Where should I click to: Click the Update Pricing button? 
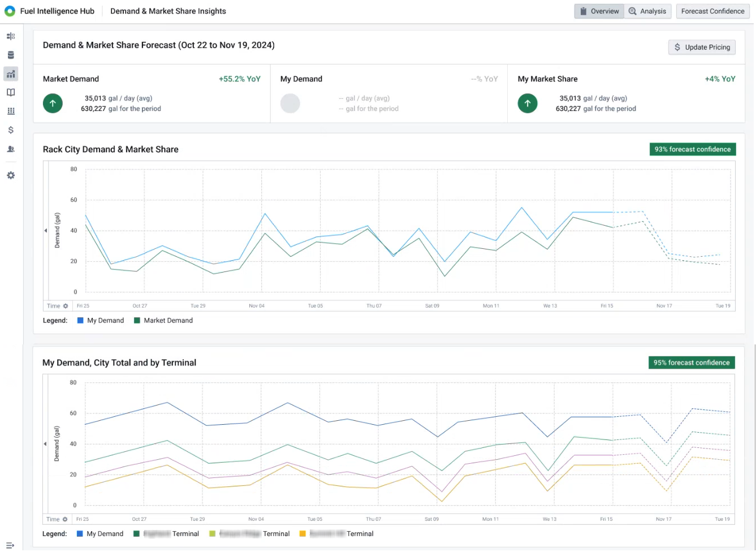(x=702, y=48)
